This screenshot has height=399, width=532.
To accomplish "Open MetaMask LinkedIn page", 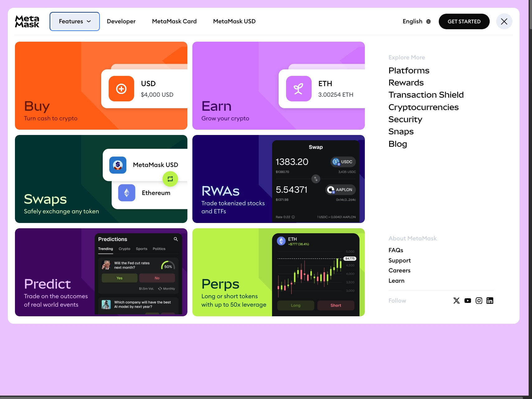I will [490, 301].
